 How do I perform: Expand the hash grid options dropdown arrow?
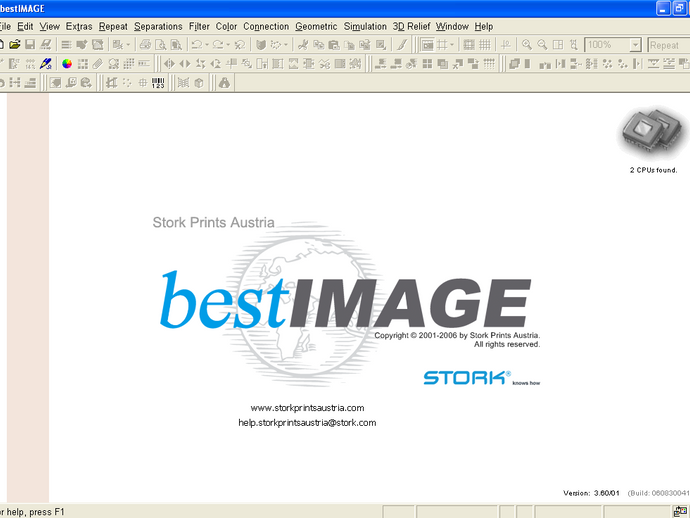[x=451, y=44]
